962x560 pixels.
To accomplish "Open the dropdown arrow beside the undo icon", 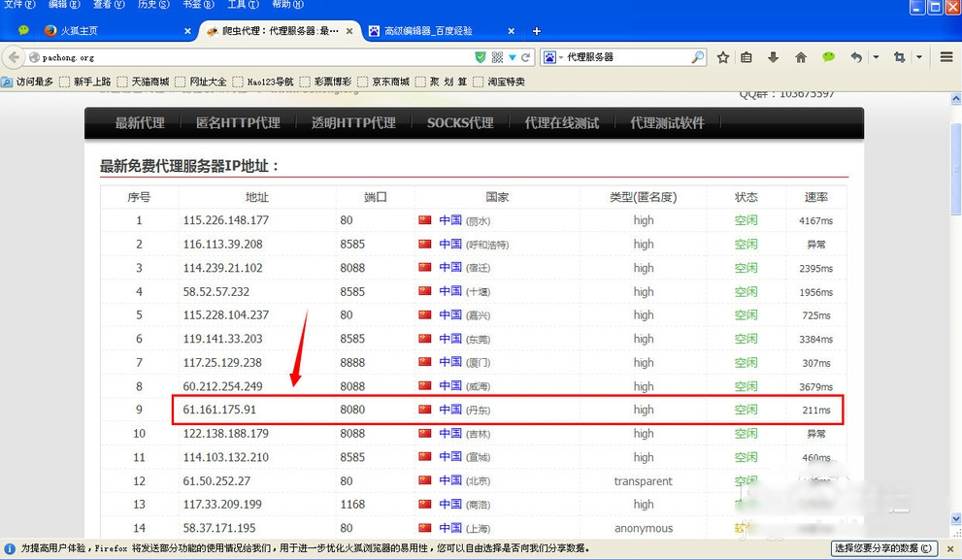I will [876, 57].
